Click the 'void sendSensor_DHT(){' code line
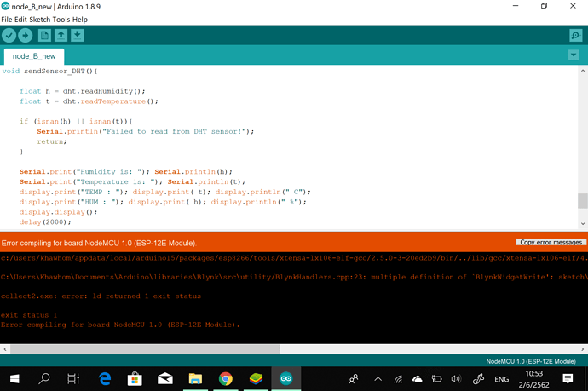The image size is (588, 391). 49,71
